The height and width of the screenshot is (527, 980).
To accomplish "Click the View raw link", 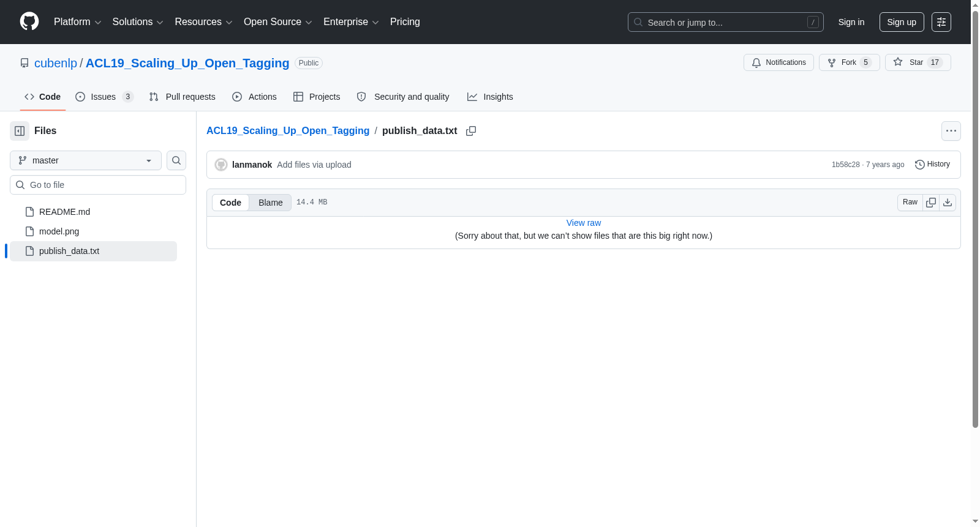I will [584, 223].
